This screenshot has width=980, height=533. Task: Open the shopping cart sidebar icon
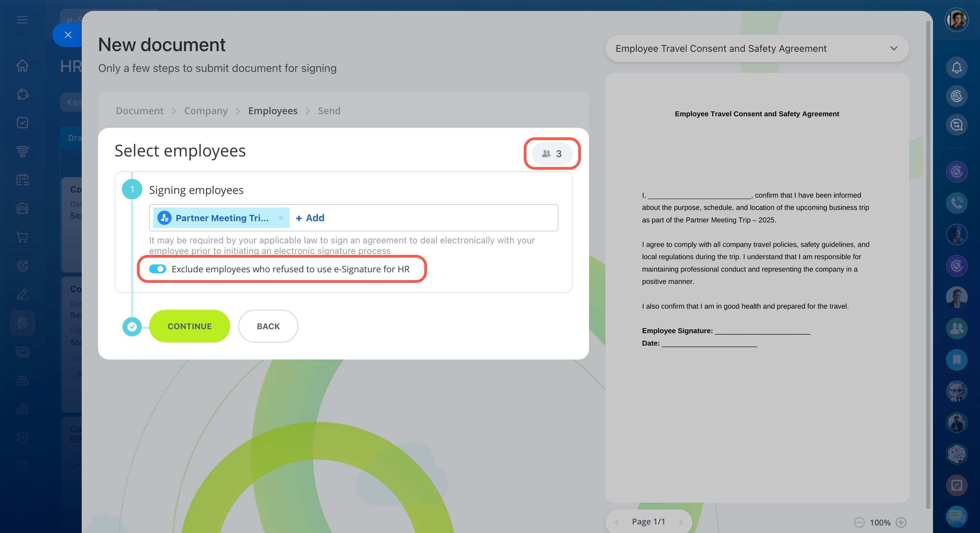(x=22, y=237)
